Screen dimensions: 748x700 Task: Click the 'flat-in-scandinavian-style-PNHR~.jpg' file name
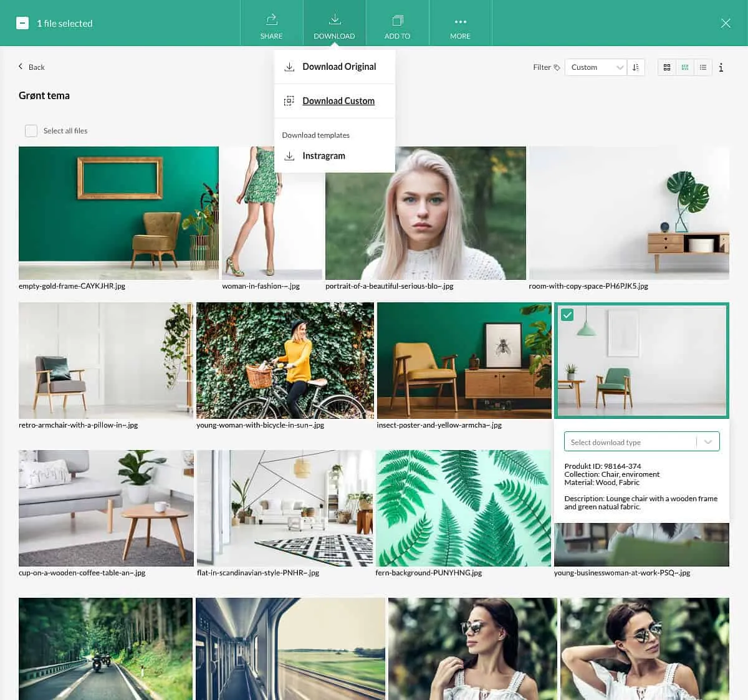tap(258, 572)
